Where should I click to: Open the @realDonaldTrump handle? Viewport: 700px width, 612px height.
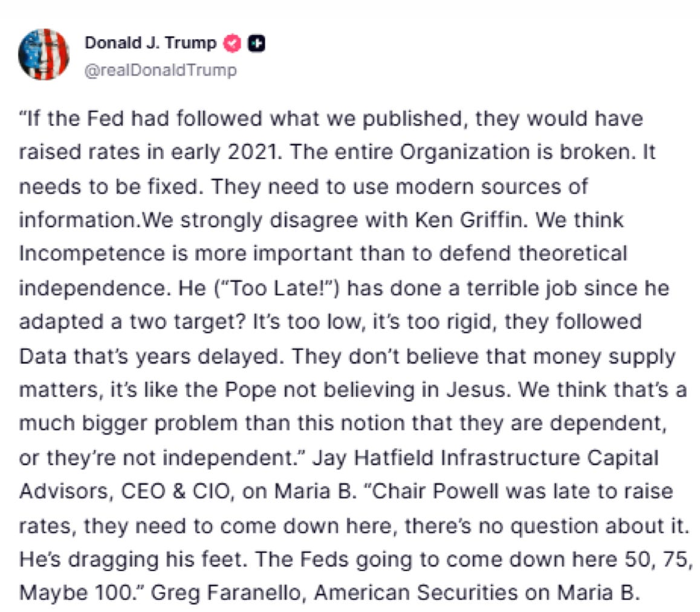(161, 70)
